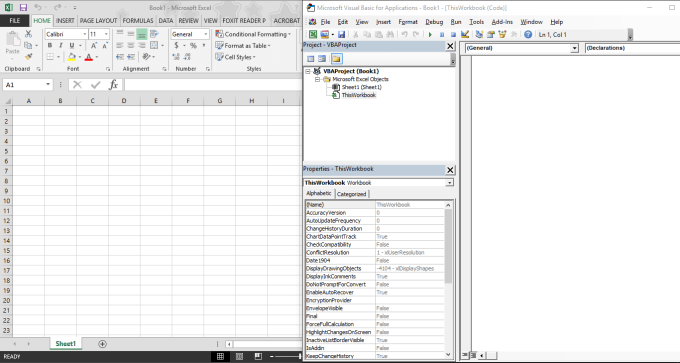Image resolution: width=680 pixels, height=363 pixels.
Task: Click Insert Function fx button
Action: [x=113, y=85]
